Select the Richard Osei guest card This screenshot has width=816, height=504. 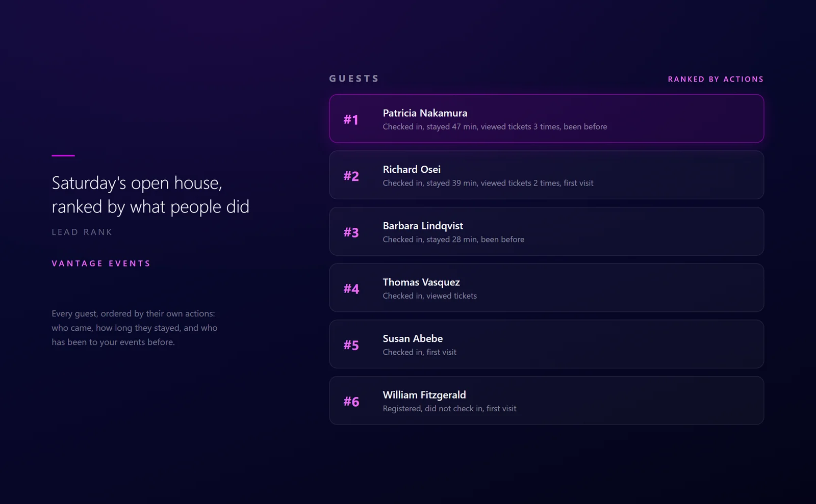click(x=546, y=175)
